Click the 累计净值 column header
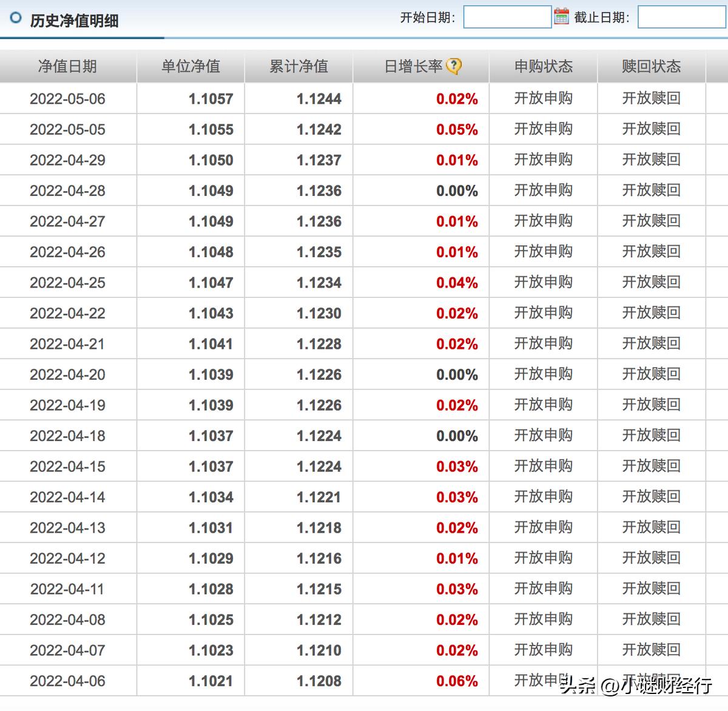Viewport: 728px width, 711px height. (x=298, y=67)
